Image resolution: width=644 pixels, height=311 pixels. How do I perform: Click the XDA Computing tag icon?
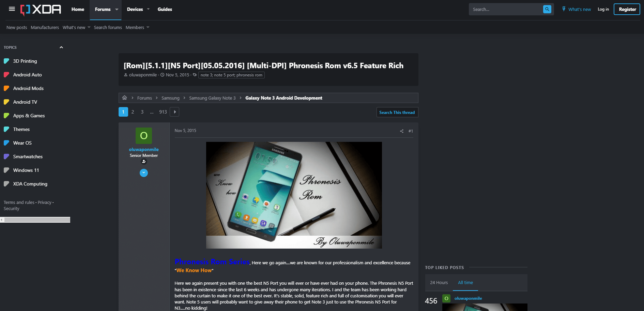[x=6, y=184]
